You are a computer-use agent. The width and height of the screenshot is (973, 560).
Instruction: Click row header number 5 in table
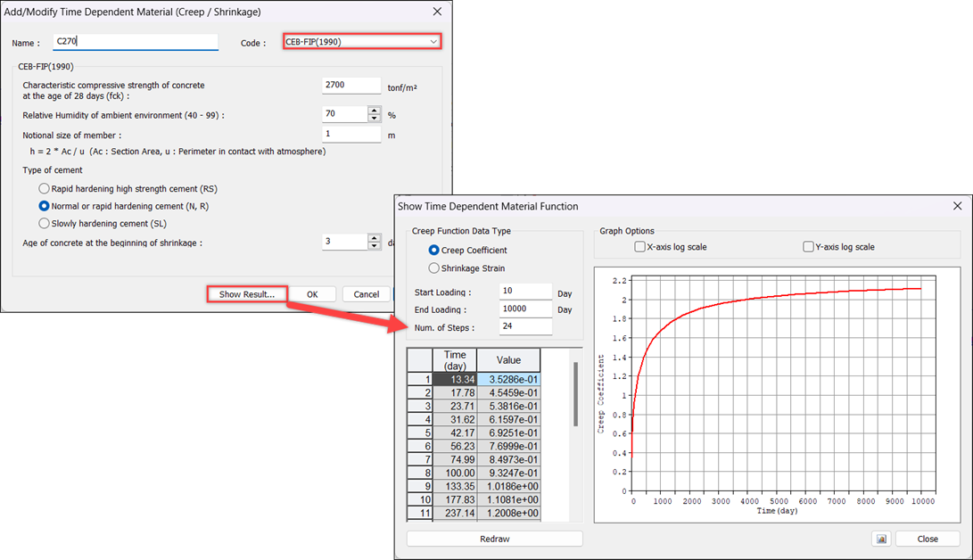pyautogui.click(x=419, y=432)
